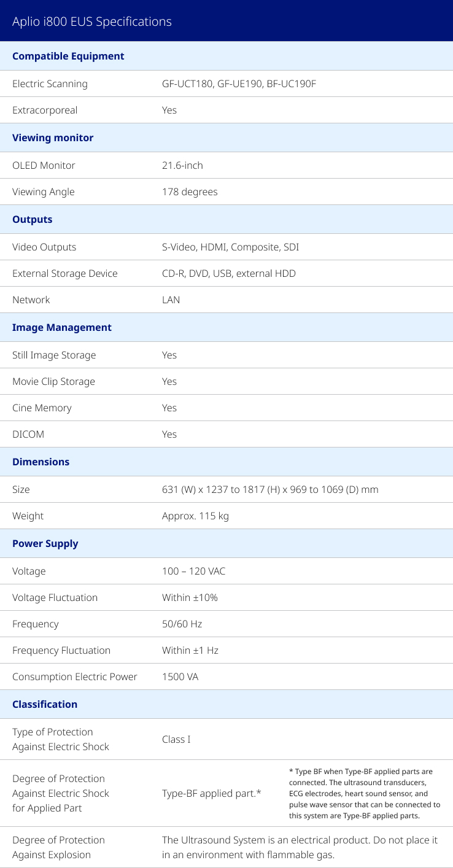Click the External Storage Device value text
This screenshot has height=868, width=453.
(228, 273)
